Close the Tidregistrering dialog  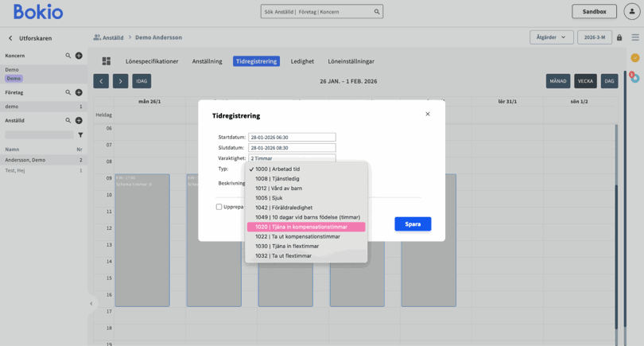(428, 114)
